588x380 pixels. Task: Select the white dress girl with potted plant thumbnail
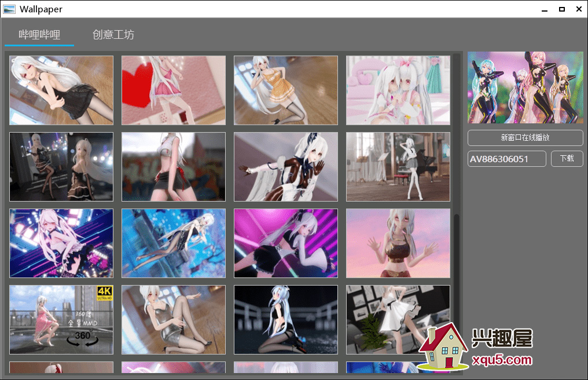pyautogui.click(x=398, y=320)
